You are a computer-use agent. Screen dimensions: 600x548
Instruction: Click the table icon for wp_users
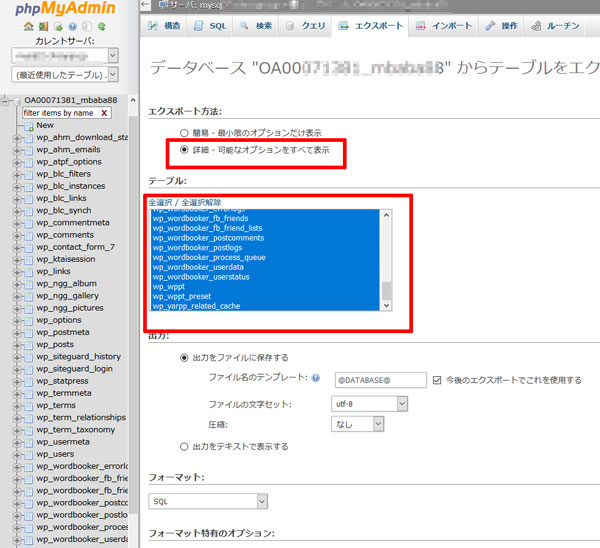tap(29, 455)
